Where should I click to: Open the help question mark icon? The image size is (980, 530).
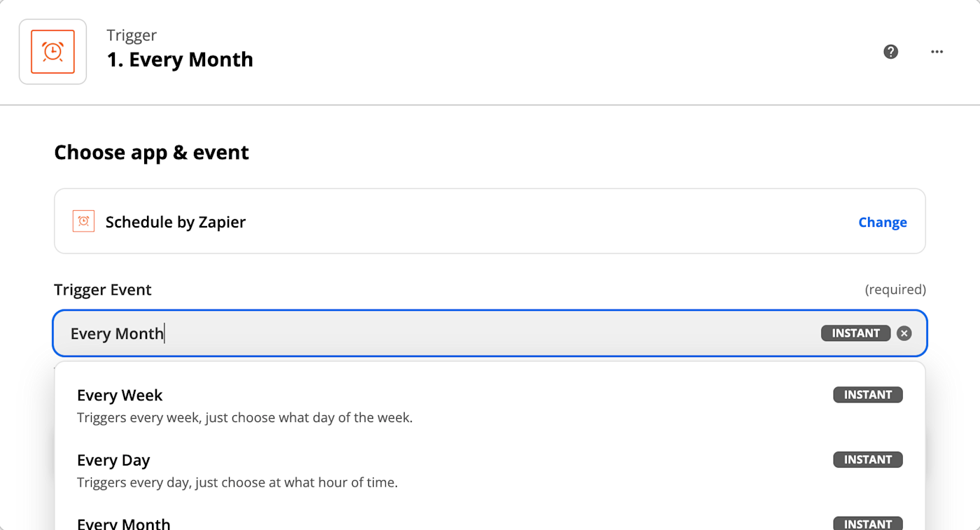(890, 52)
